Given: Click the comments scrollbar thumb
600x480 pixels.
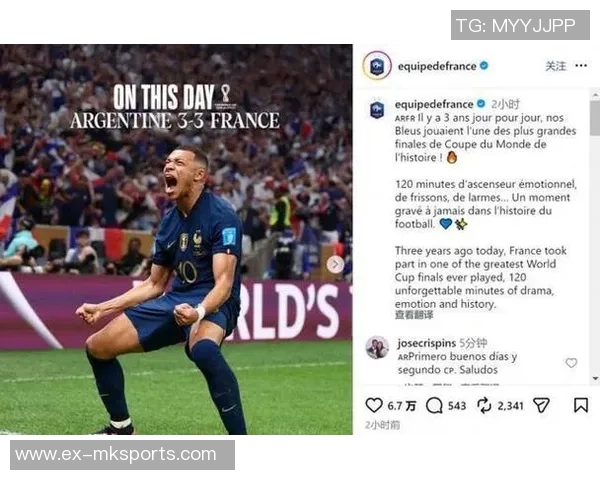Looking at the screenshot, I should pos(595,118).
